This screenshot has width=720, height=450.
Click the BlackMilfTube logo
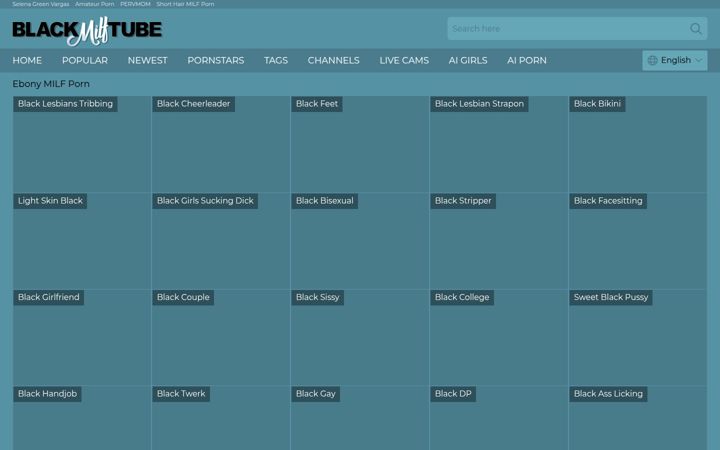tap(87, 31)
